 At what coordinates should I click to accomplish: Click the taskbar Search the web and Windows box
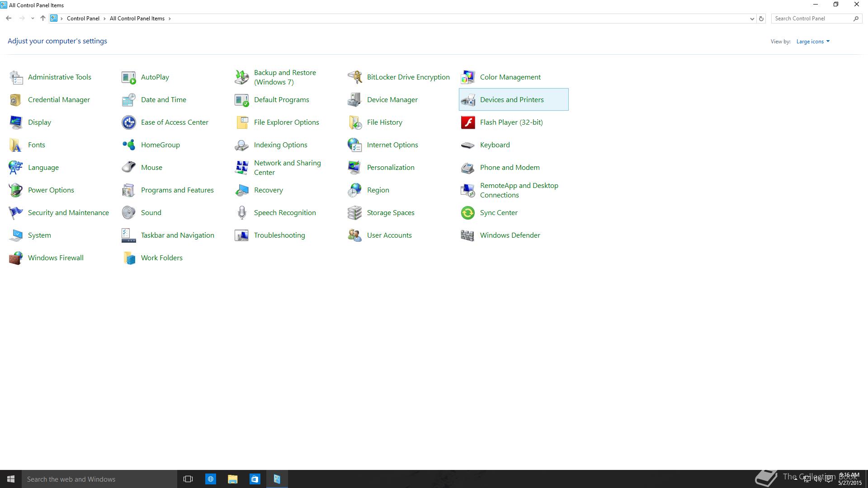point(99,479)
